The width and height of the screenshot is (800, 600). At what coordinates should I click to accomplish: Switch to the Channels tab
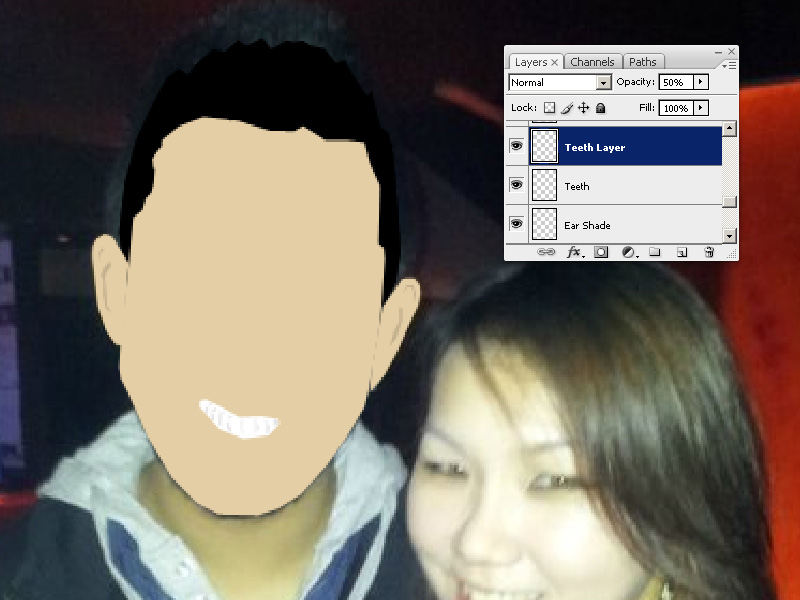[592, 62]
